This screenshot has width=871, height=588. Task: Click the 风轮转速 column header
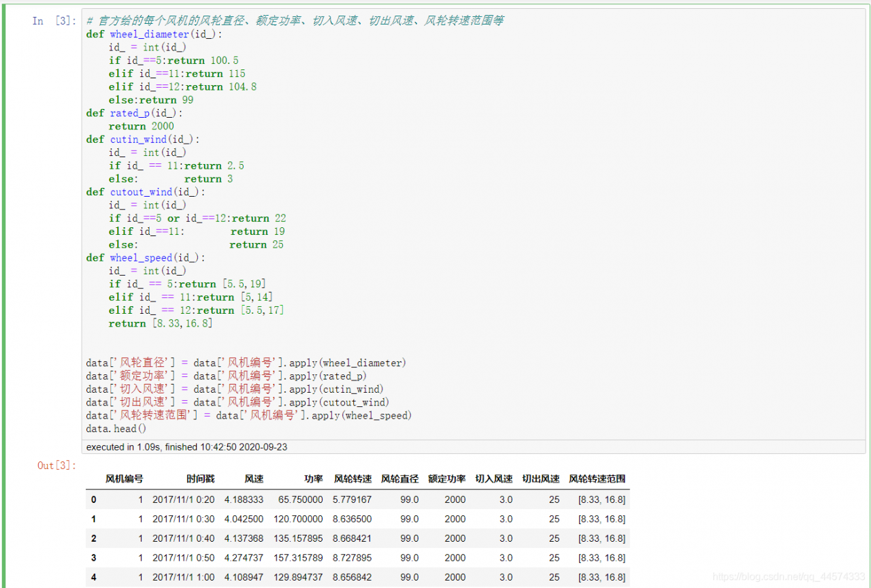point(353,479)
